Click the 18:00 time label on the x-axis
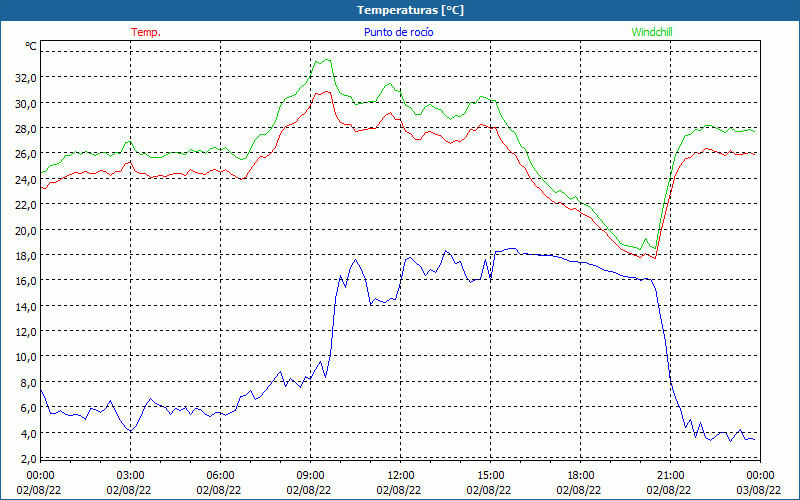This screenshot has width=800, height=500. 581,476
